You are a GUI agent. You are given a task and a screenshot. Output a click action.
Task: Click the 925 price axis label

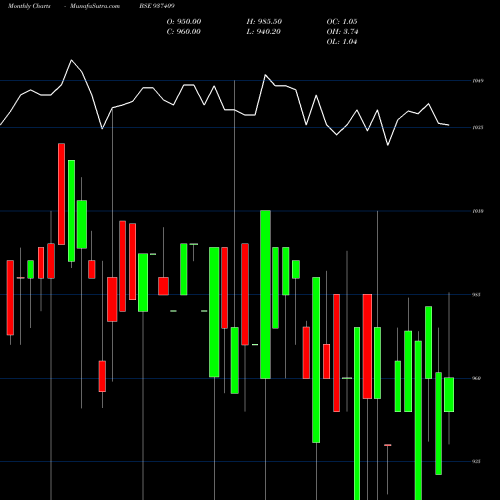pos(476,461)
